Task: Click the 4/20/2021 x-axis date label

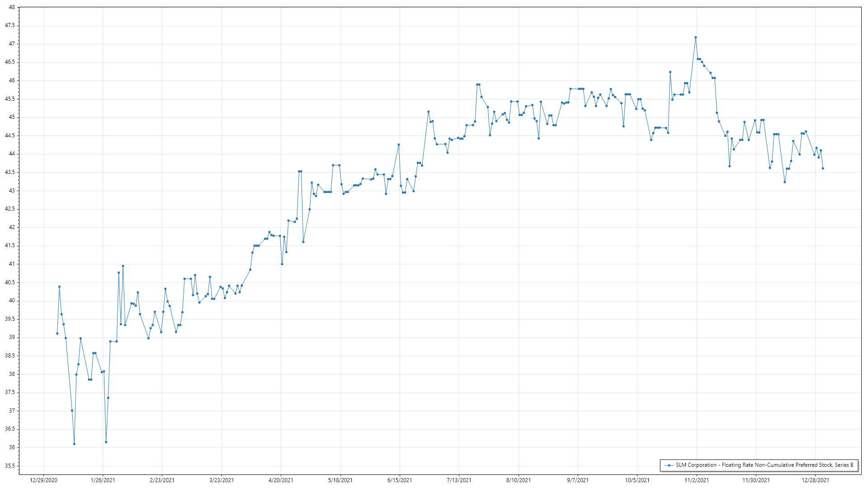Action: tap(281, 480)
